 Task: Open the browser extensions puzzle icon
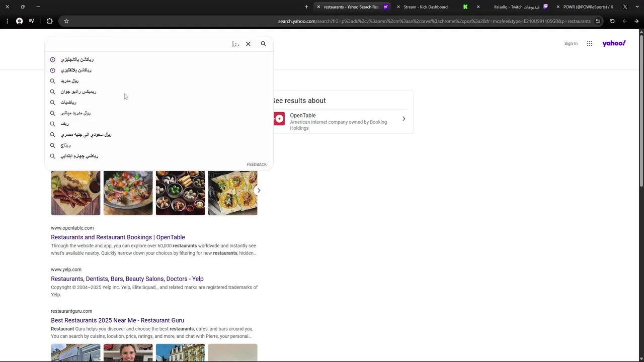(x=50, y=21)
